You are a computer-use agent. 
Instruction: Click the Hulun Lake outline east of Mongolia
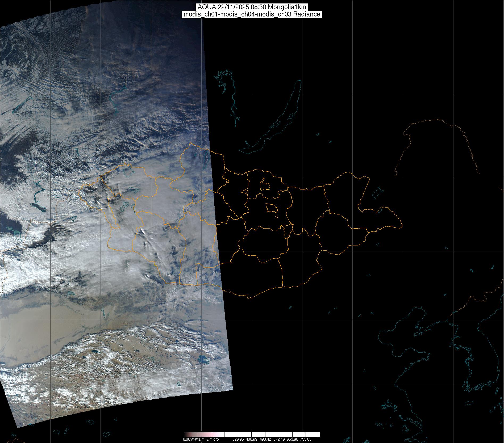tap(377, 193)
